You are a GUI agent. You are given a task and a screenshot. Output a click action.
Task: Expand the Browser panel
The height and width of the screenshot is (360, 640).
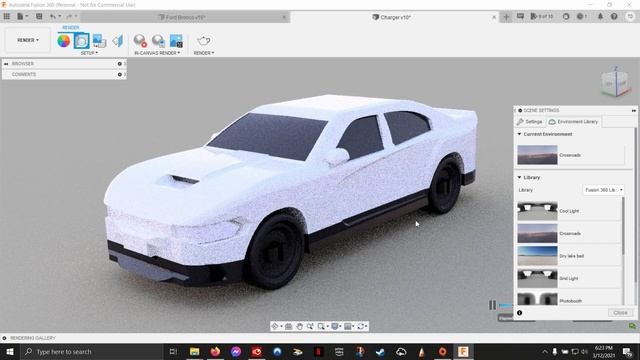pyautogui.click(x=6, y=64)
